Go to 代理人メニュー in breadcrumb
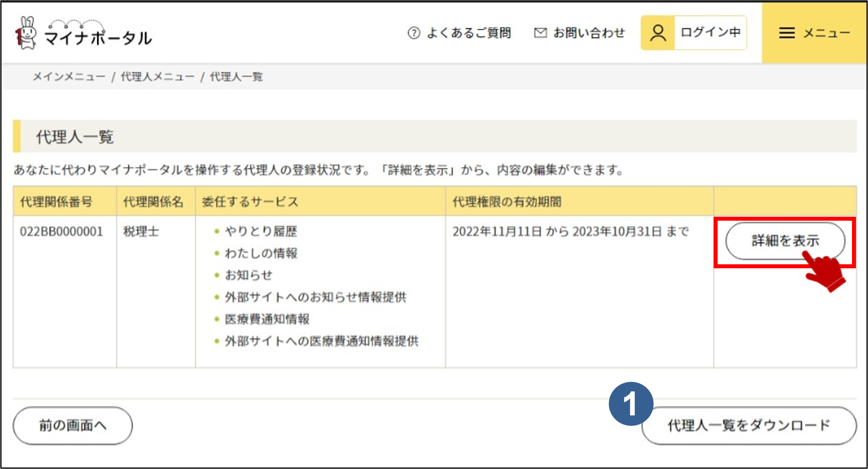868x469 pixels. coord(158,76)
